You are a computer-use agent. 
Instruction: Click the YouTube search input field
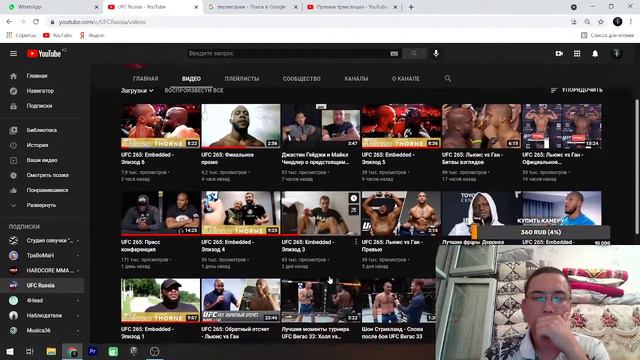click(x=288, y=53)
